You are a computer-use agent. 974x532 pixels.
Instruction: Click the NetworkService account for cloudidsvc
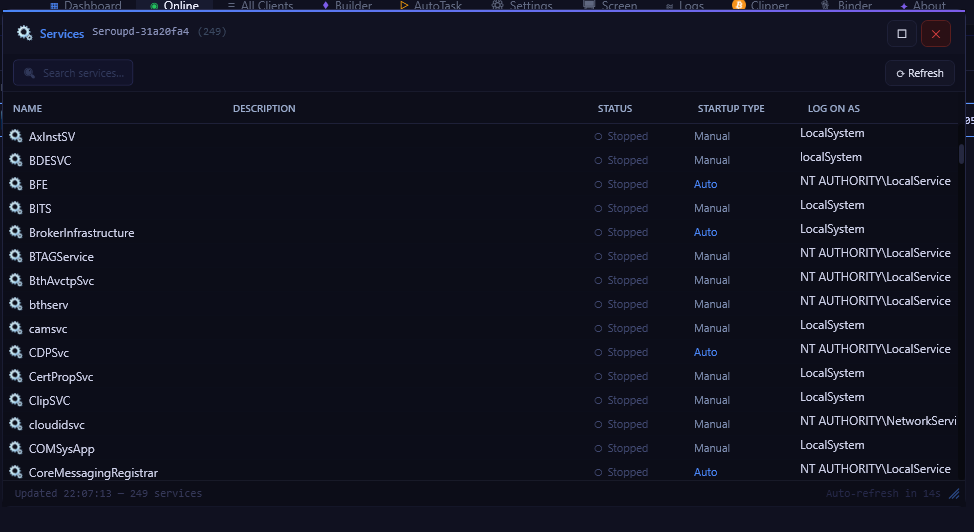[x=878, y=421]
